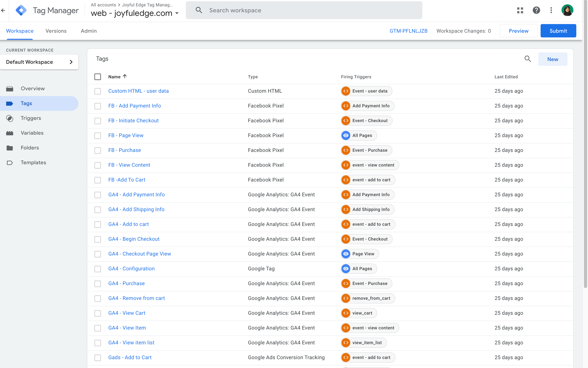Click the Folders icon in the sidebar
This screenshot has height=368, width=588.
[x=10, y=148]
